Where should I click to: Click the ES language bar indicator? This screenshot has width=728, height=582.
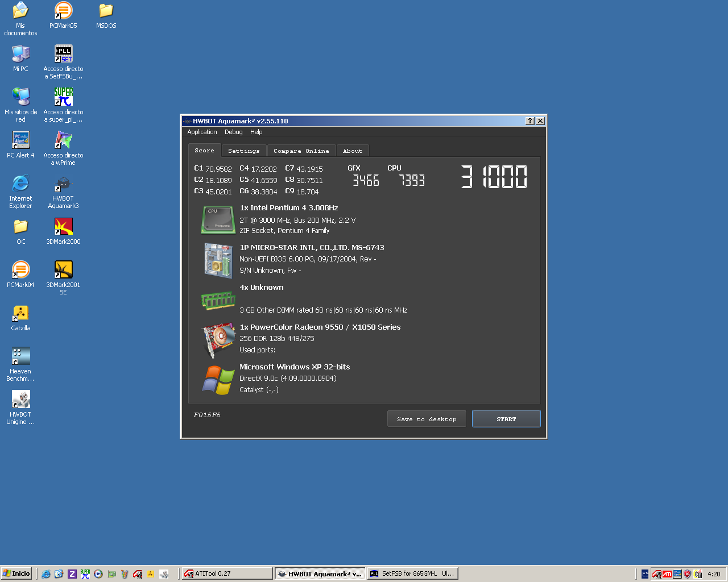645,574
